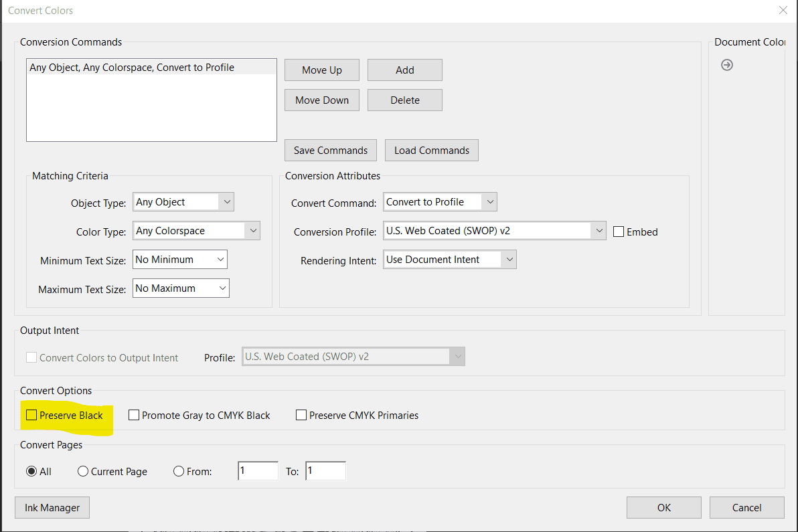The width and height of the screenshot is (798, 532).
Task: Click the Document Colors arrow icon
Action: [727, 65]
